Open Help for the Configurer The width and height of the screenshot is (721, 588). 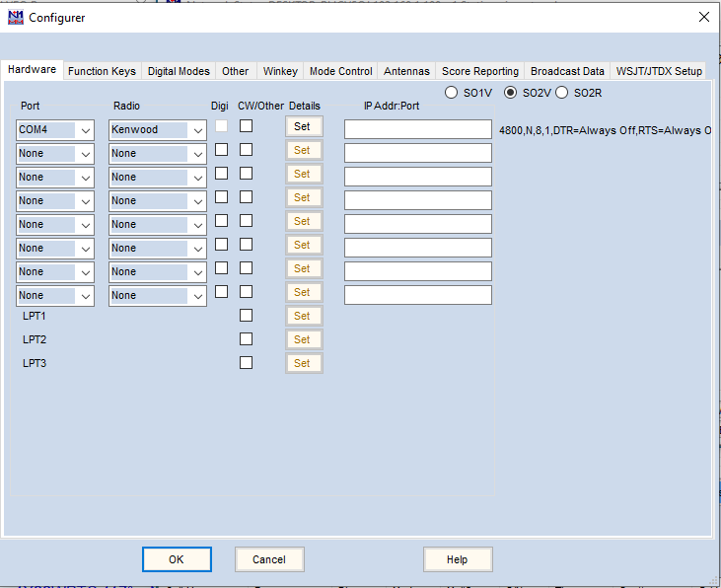pos(458,559)
